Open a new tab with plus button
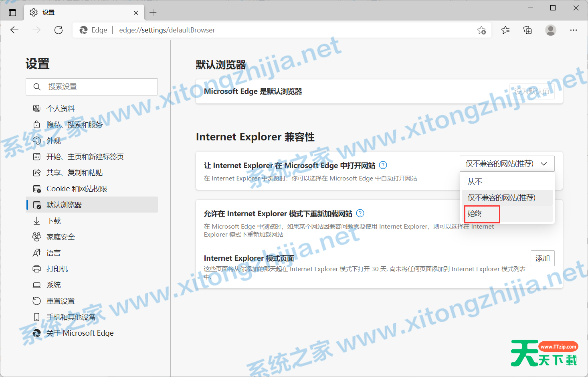This screenshot has height=377, width=588. pos(153,12)
